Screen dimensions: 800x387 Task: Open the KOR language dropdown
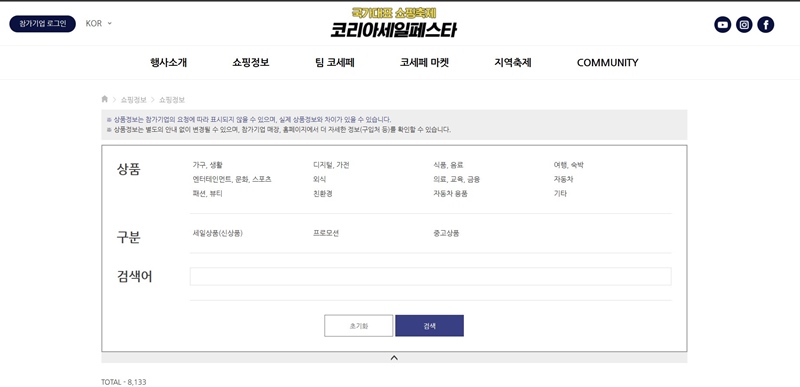98,23
